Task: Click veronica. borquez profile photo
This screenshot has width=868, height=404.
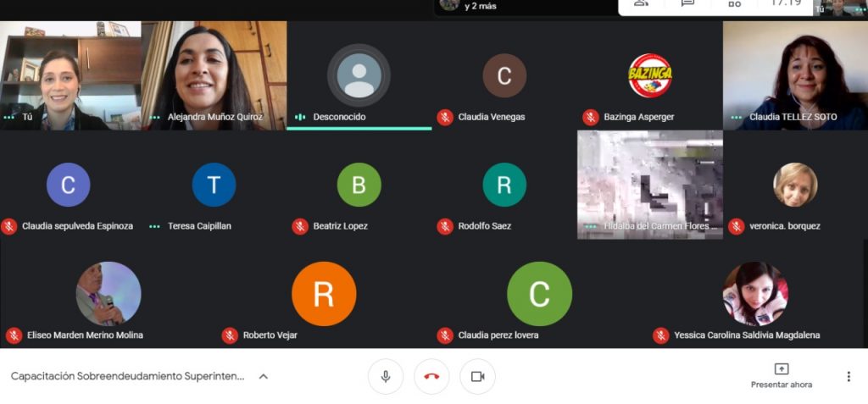Action: click(795, 185)
